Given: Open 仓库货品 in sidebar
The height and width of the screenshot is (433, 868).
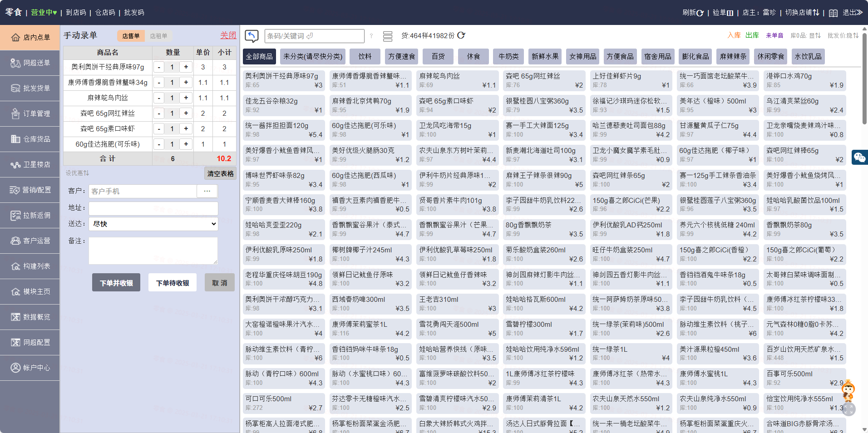Looking at the screenshot, I should tap(30, 139).
